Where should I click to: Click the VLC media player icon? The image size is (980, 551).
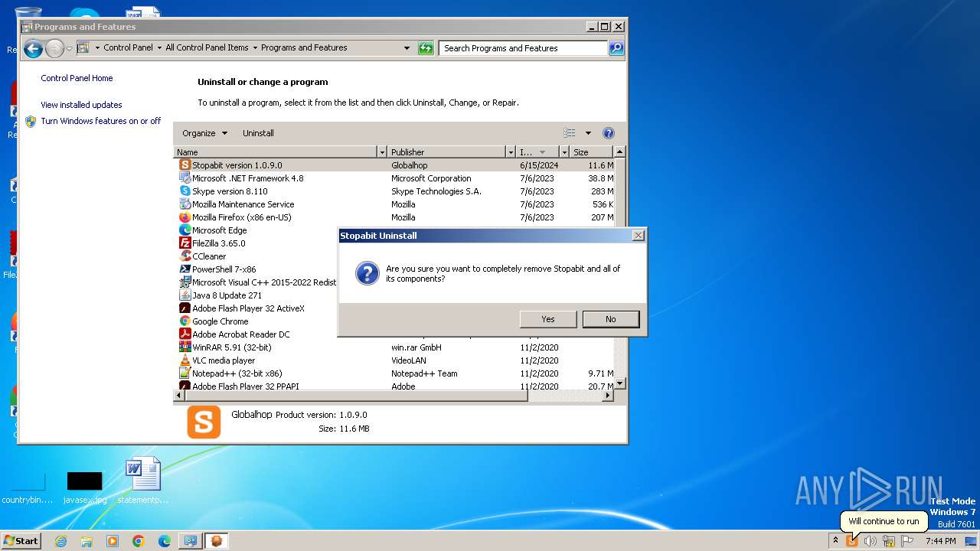coord(185,360)
